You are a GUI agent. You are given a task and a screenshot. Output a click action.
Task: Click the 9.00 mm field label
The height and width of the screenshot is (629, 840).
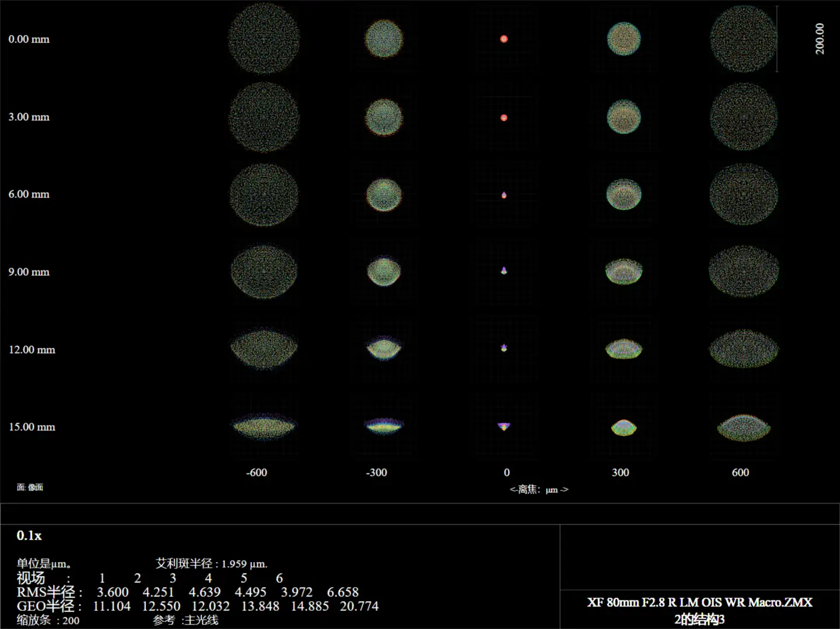(x=29, y=272)
